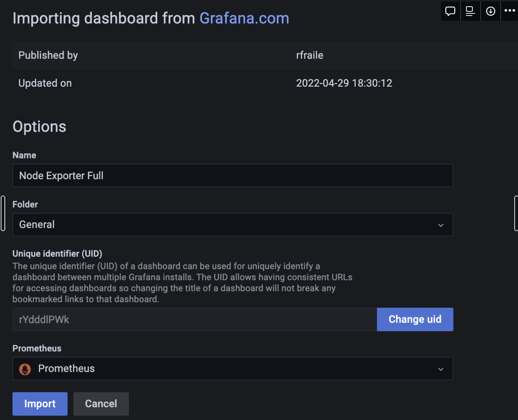Click the Folder field label
Image resolution: width=518 pixels, height=420 pixels.
[x=25, y=204]
